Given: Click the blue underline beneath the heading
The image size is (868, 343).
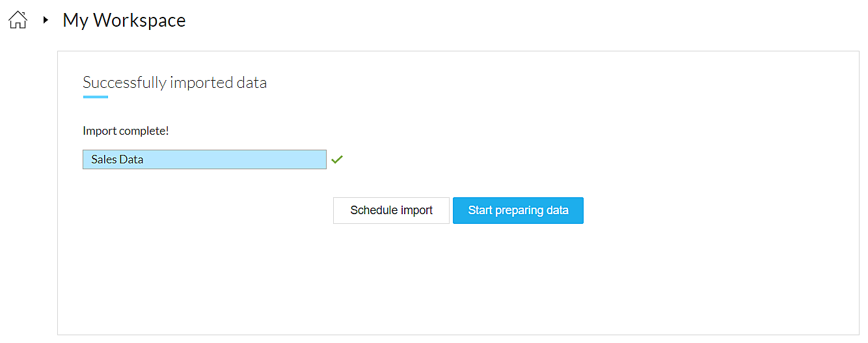Looking at the screenshot, I should [x=95, y=97].
